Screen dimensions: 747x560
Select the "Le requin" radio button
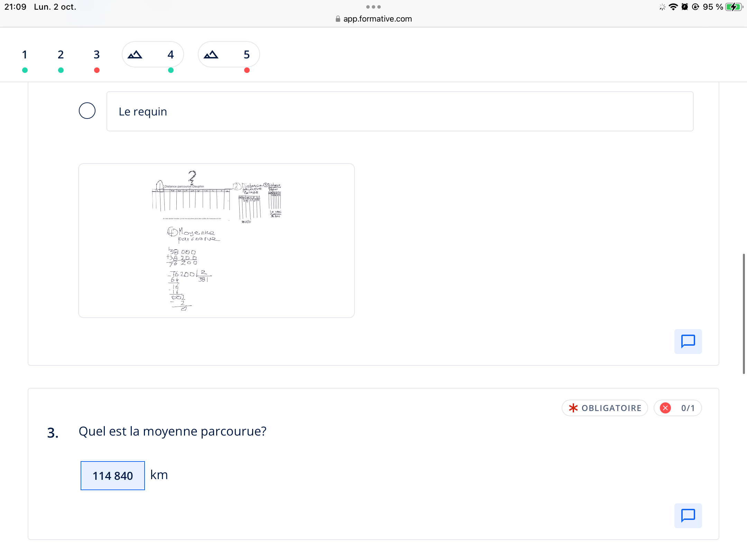click(87, 111)
